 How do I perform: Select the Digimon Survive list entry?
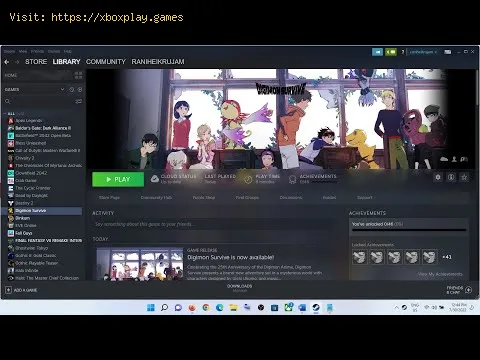(x=42, y=211)
